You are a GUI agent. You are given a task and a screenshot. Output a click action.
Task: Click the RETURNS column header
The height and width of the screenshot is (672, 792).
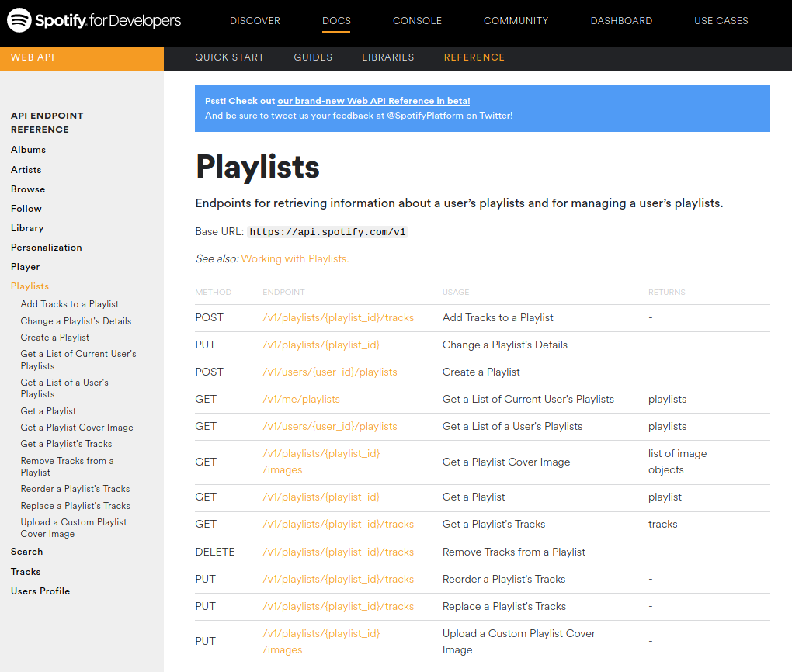pyautogui.click(x=667, y=293)
